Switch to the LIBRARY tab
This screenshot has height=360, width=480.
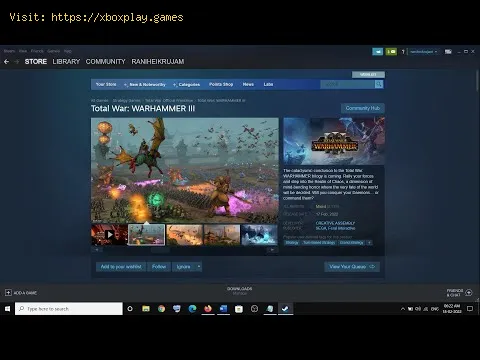pyautogui.click(x=66, y=62)
